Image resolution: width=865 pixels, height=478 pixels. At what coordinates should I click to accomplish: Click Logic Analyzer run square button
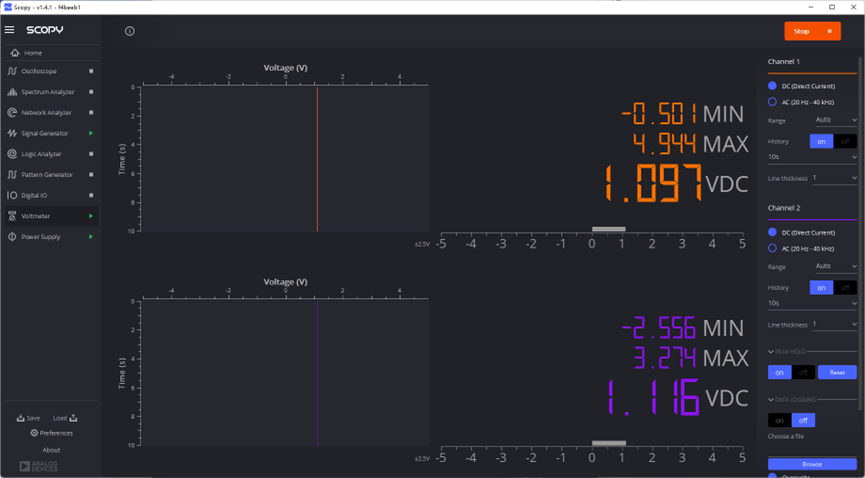[91, 154]
